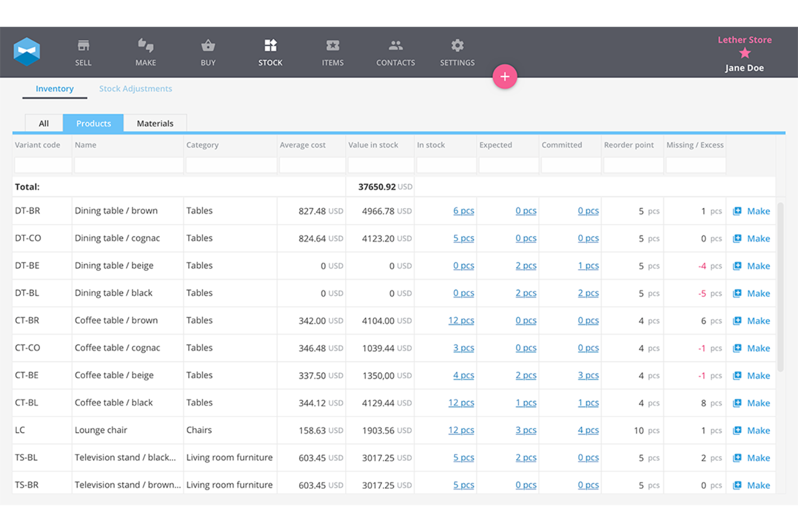This screenshot has height=532, width=798.
Task: Open the SELL section icon
Action: tap(83, 45)
